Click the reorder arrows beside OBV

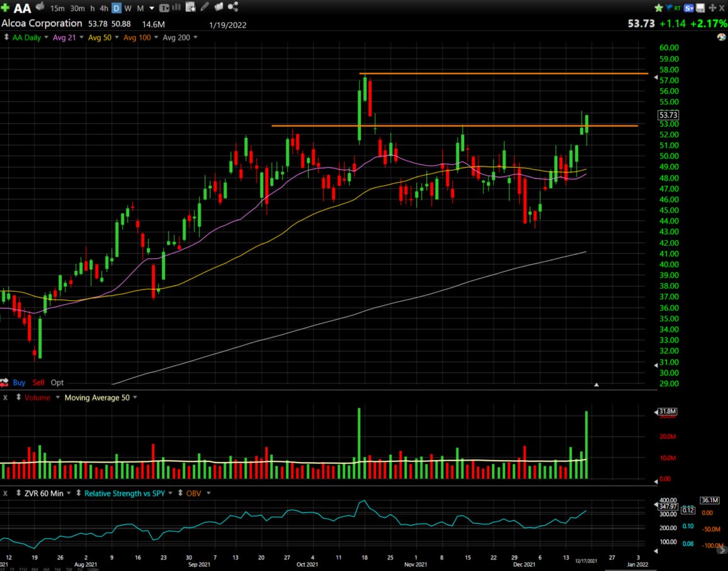tap(180, 493)
